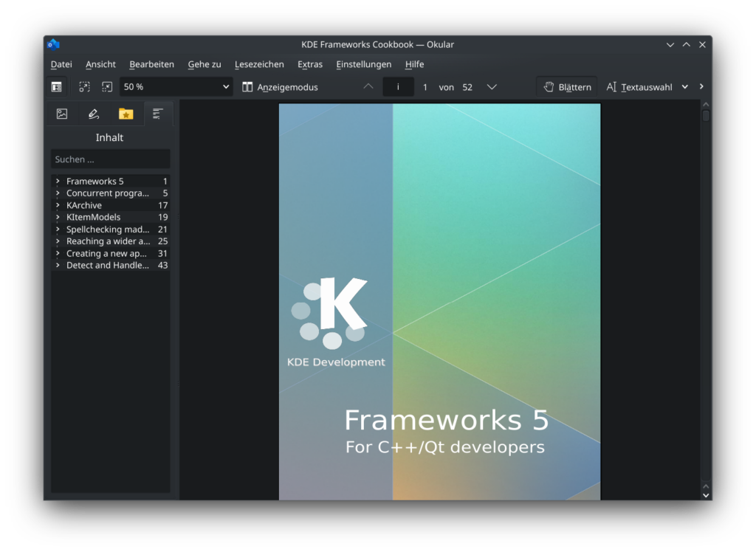
Task: Enable the Blättern browse tool
Action: click(x=567, y=87)
